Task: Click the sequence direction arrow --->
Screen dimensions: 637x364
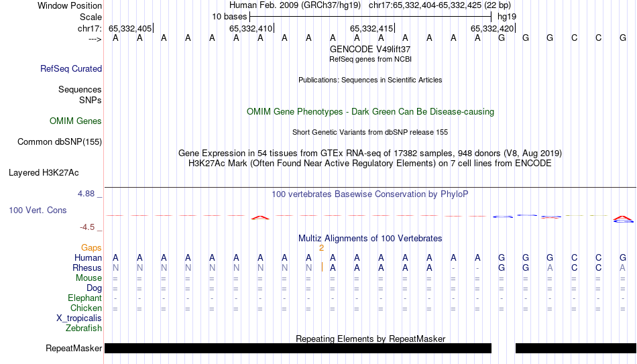Action: click(x=95, y=39)
